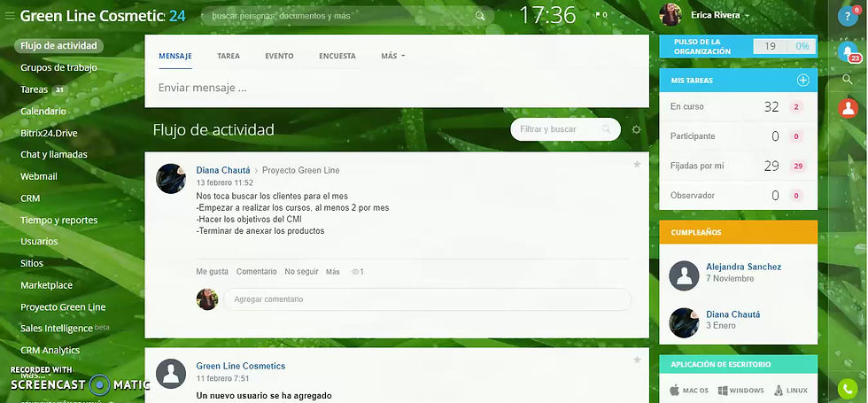
Task: Click the Enviar mensaje input field
Action: pos(397,88)
